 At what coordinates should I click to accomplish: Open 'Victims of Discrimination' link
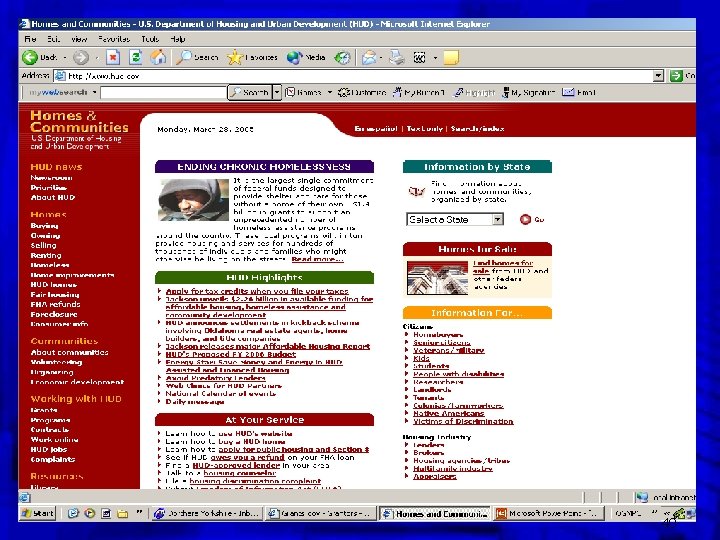(x=463, y=421)
